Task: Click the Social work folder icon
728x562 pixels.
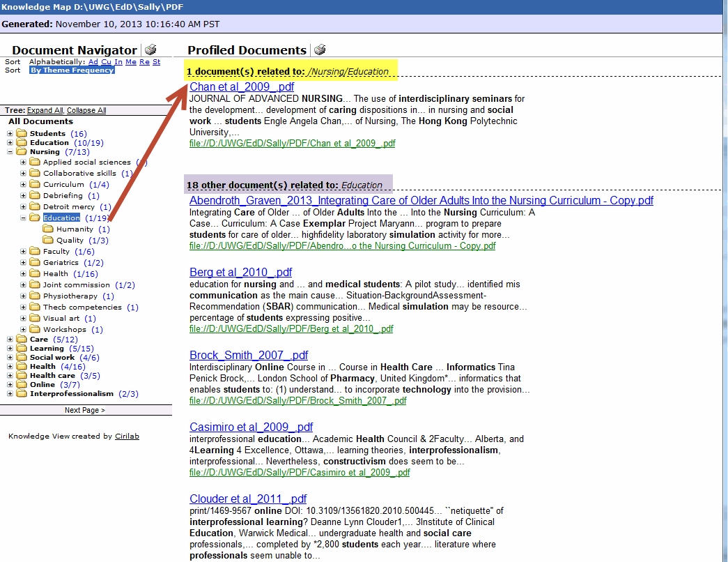Action: click(x=21, y=358)
